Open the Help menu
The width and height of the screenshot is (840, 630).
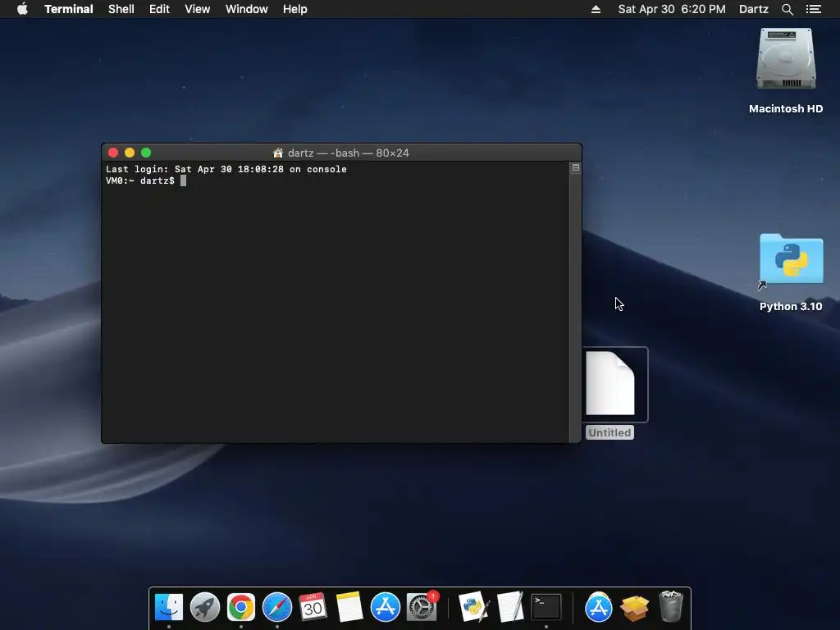tap(294, 9)
